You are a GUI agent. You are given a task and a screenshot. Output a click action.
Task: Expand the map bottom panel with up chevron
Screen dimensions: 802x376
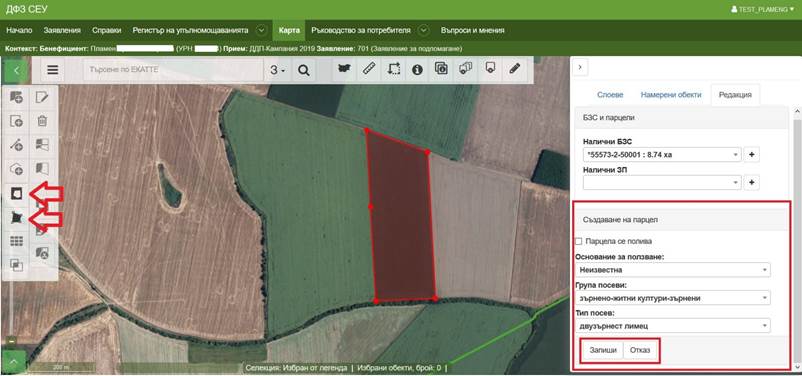[14, 362]
